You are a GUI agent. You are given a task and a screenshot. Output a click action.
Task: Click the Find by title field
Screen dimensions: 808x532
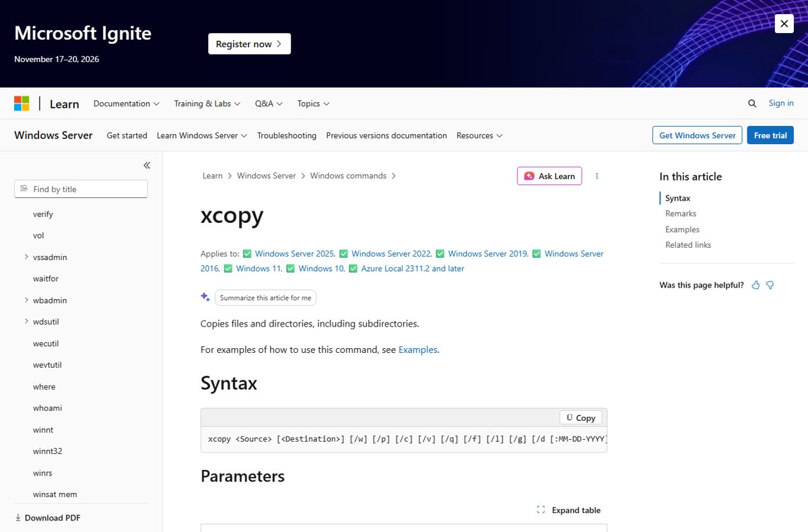coord(81,189)
